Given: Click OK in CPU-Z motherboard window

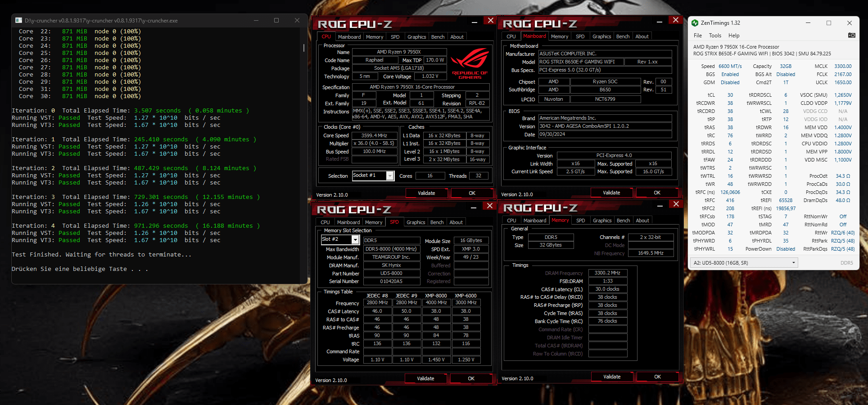Looking at the screenshot, I should tap(657, 193).
